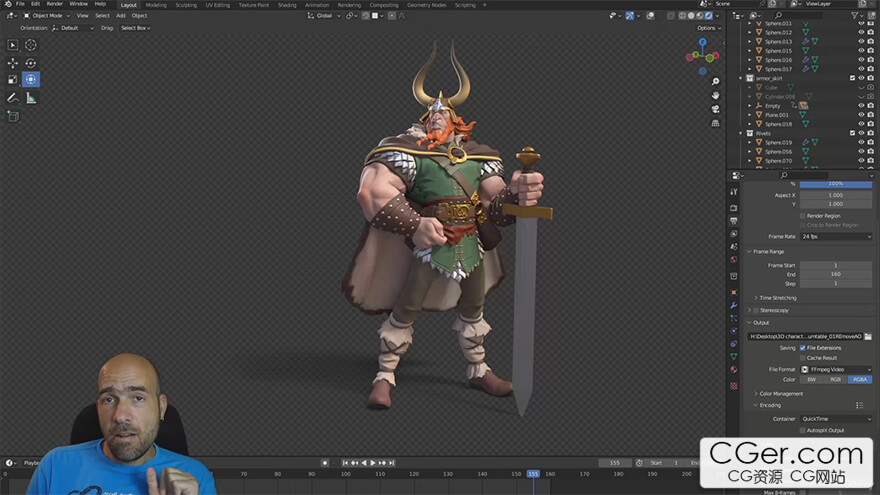Select the BW color mode button

(x=812, y=379)
